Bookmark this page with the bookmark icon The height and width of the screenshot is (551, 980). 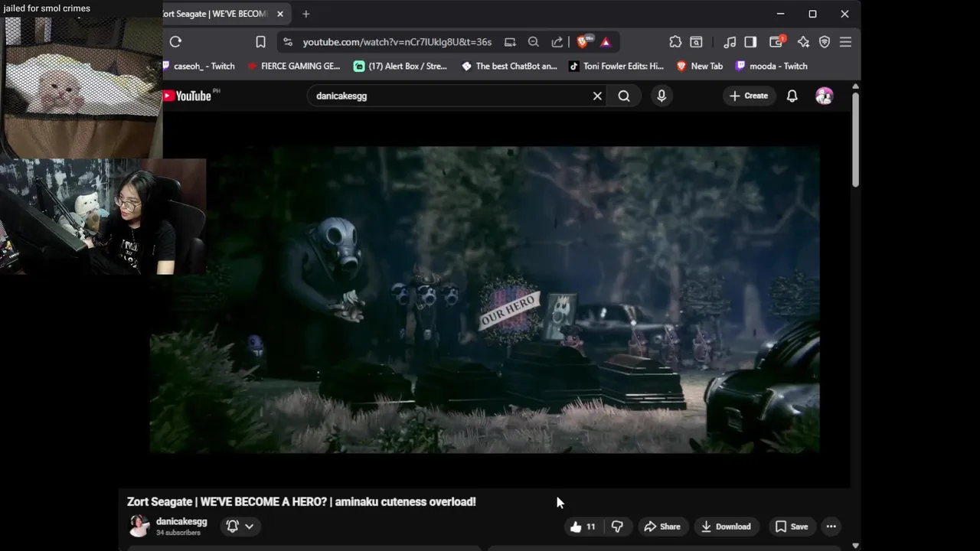point(260,42)
